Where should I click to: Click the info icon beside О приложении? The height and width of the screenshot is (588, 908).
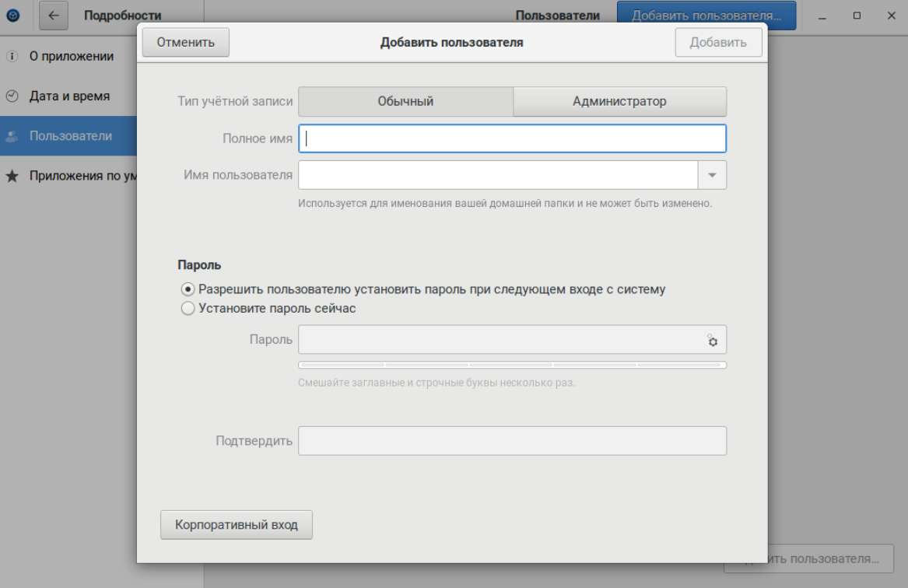12,57
